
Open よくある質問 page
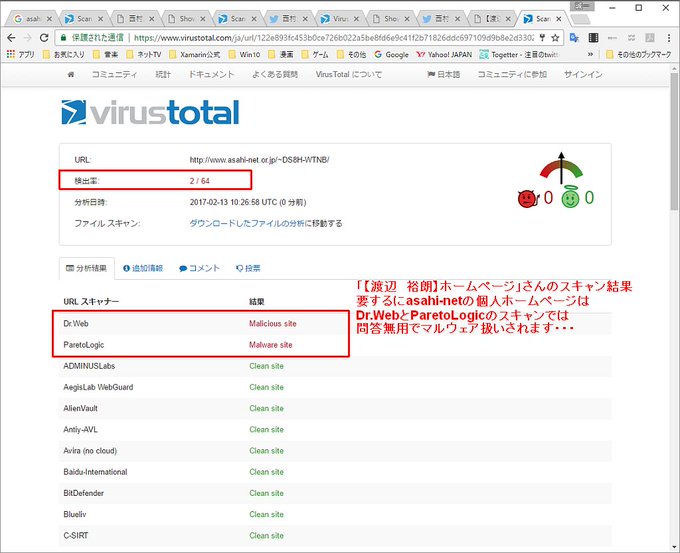[275, 75]
